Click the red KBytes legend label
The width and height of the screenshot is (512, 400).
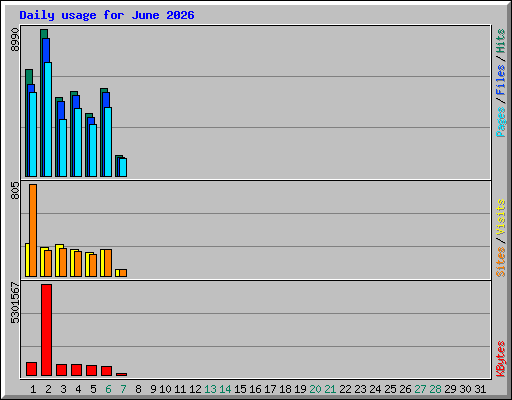click(x=500, y=359)
